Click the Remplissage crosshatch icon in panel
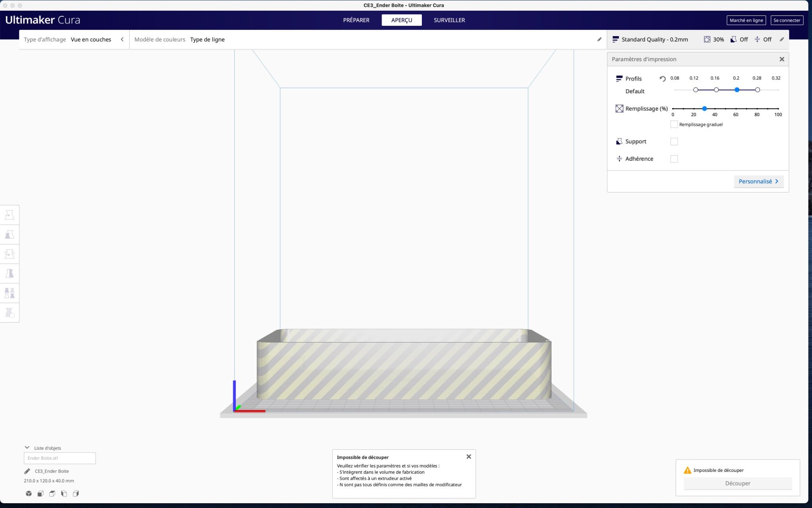The height and width of the screenshot is (508, 812). (619, 108)
